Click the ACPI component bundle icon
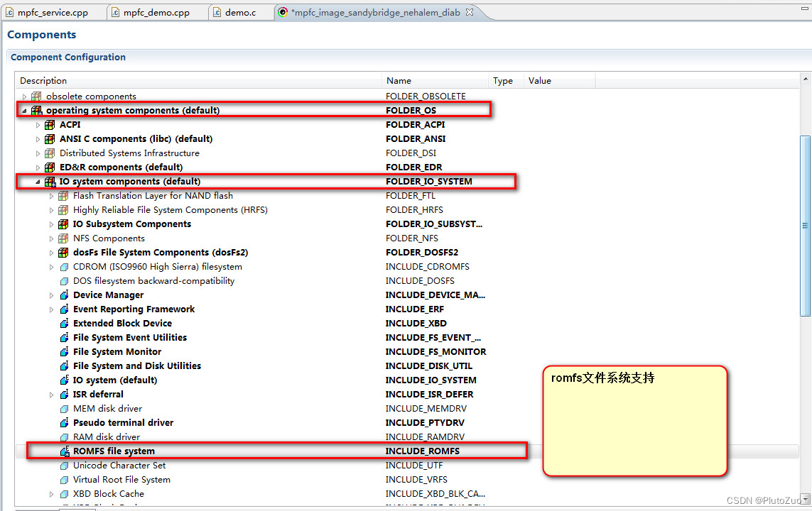Screen dimensions: 812x511 [x=49, y=124]
